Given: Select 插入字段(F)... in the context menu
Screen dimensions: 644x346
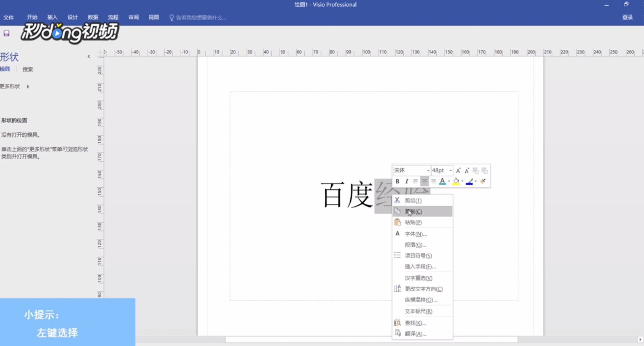Looking at the screenshot, I should click(x=422, y=266).
